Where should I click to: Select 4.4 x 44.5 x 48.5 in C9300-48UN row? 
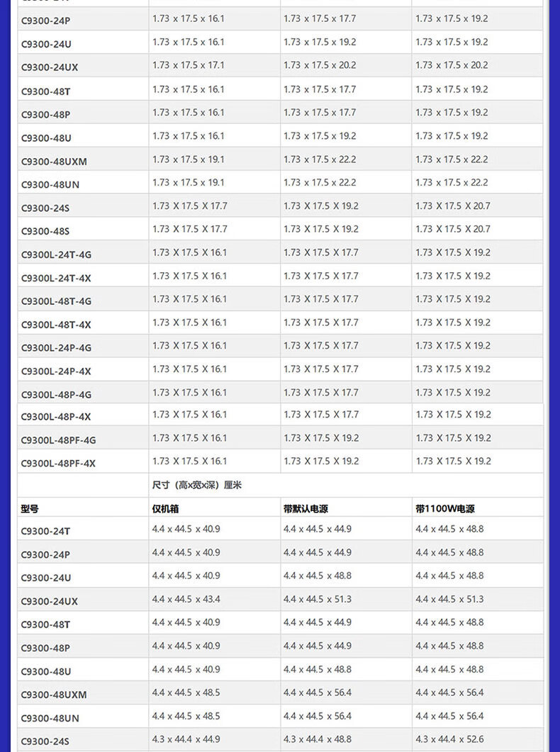coord(186,716)
